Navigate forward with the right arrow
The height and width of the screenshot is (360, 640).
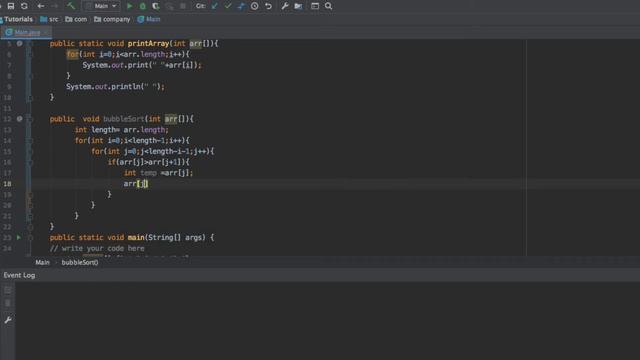click(x=54, y=6)
